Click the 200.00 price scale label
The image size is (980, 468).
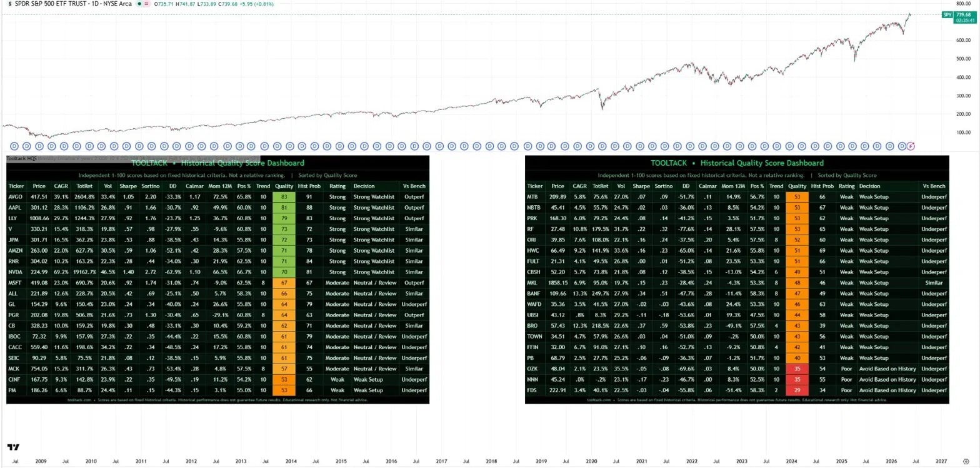pyautogui.click(x=962, y=114)
